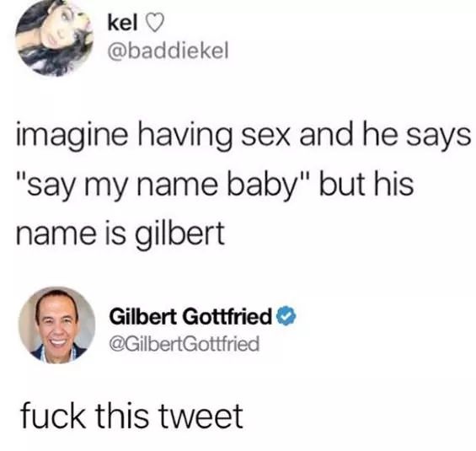Click the first word of Gilbert's reply

53,415
